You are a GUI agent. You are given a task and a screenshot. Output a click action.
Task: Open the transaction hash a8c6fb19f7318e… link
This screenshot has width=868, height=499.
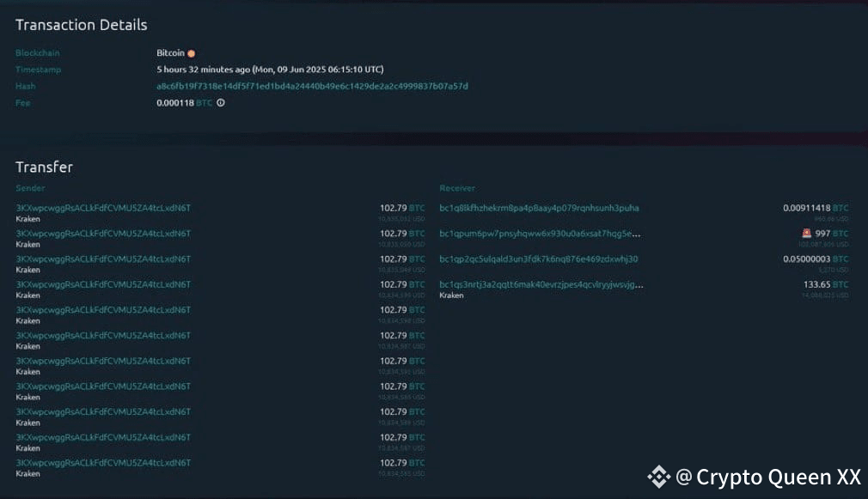312,86
